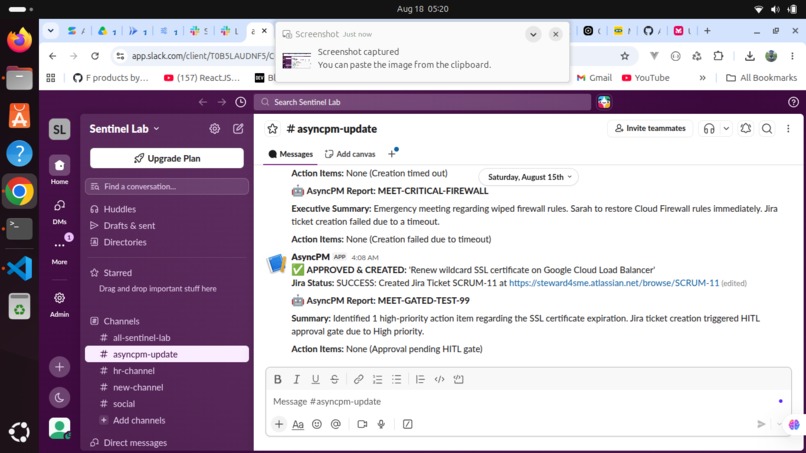Start a bulleted list in composer
This screenshot has width=806, height=453.
click(396, 379)
